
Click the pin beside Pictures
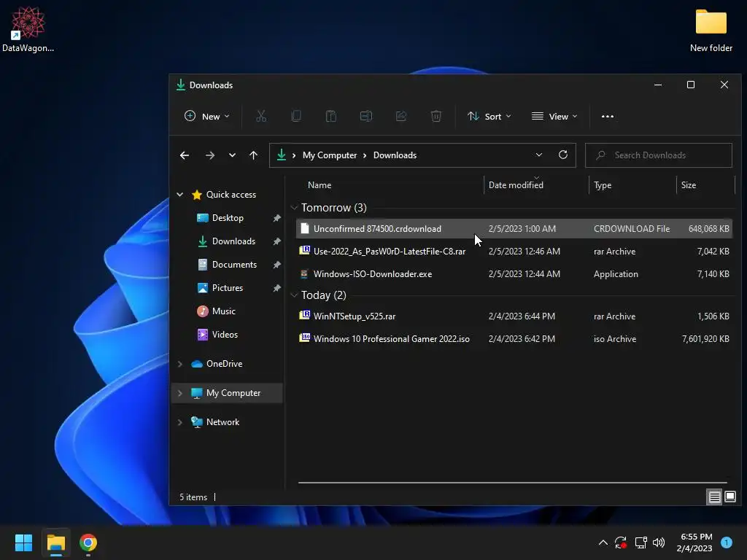click(x=276, y=288)
